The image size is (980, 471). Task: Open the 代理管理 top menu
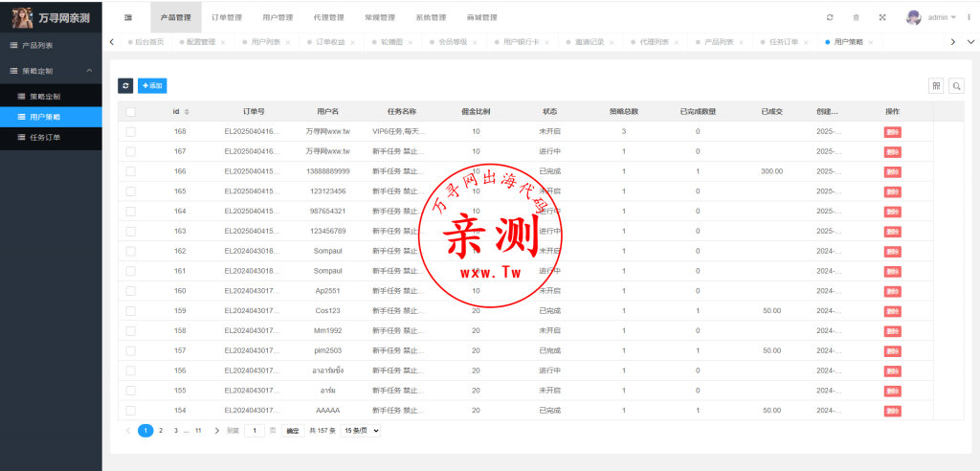coord(329,17)
